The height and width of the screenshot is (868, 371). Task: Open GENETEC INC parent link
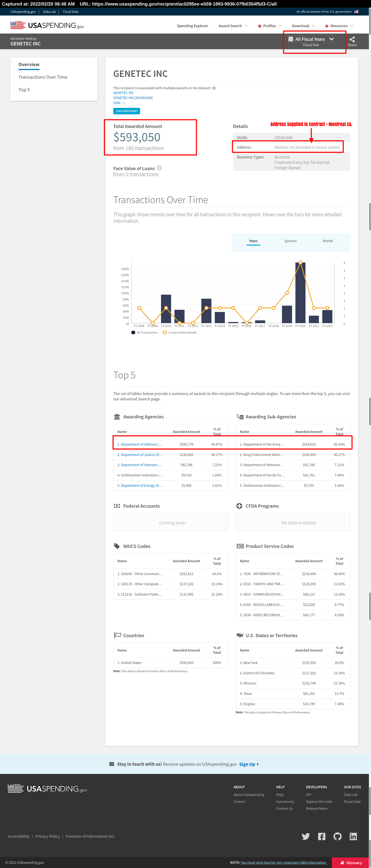[124, 93]
